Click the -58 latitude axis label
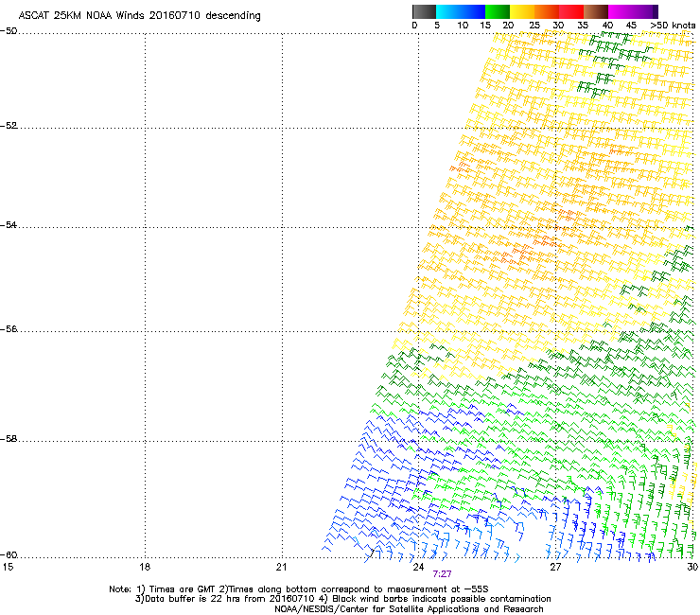 9,439
